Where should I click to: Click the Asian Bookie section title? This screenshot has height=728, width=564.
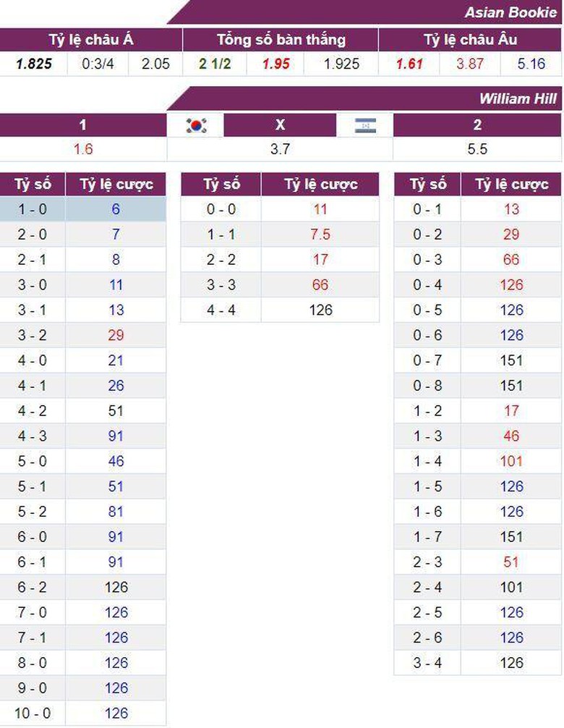click(x=510, y=12)
